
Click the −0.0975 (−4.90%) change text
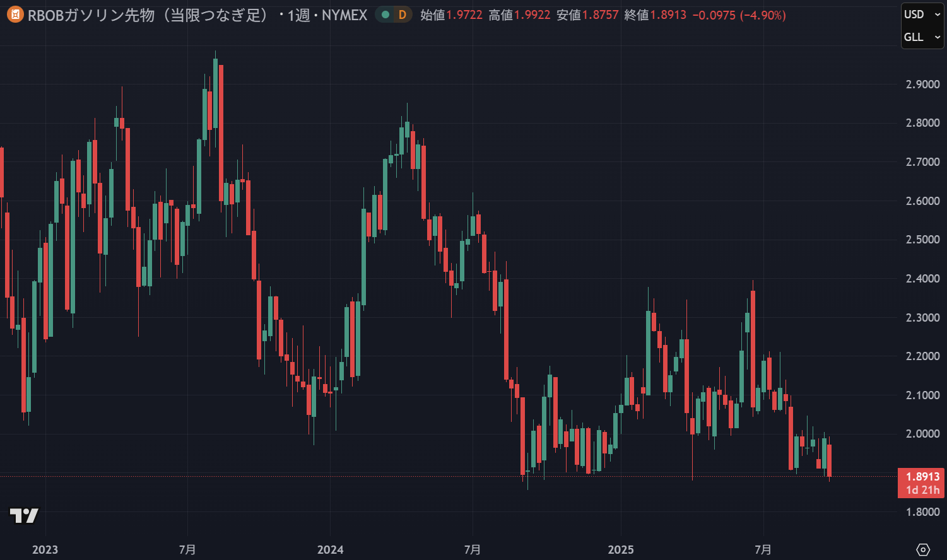click(x=739, y=15)
